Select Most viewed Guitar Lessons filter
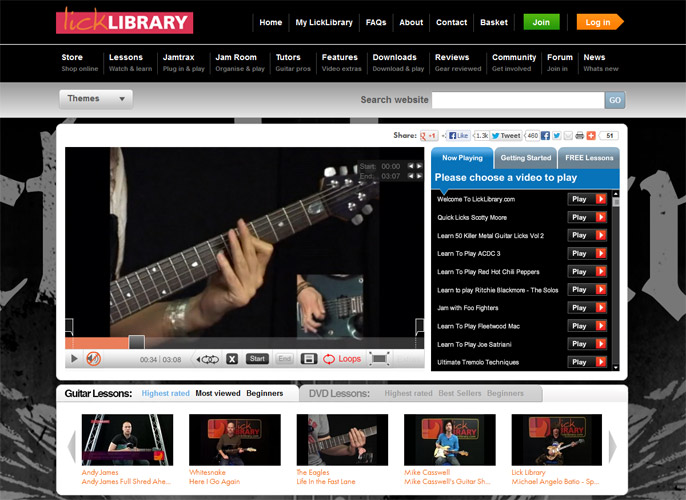The width and height of the screenshot is (686, 500). click(218, 393)
